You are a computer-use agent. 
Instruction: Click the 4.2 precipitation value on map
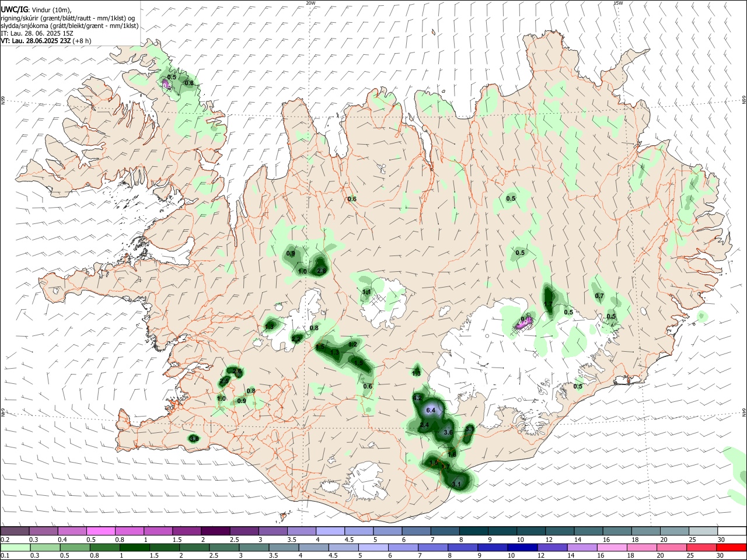pyautogui.click(x=417, y=398)
